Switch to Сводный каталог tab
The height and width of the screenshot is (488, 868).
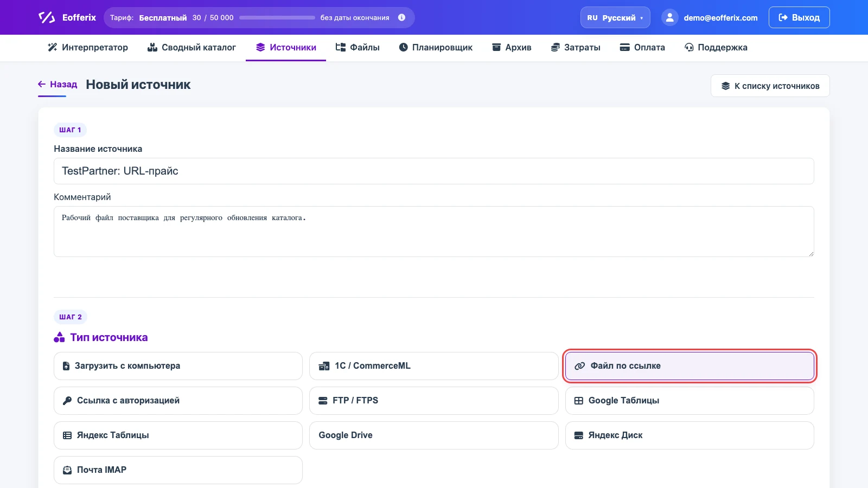[192, 47]
